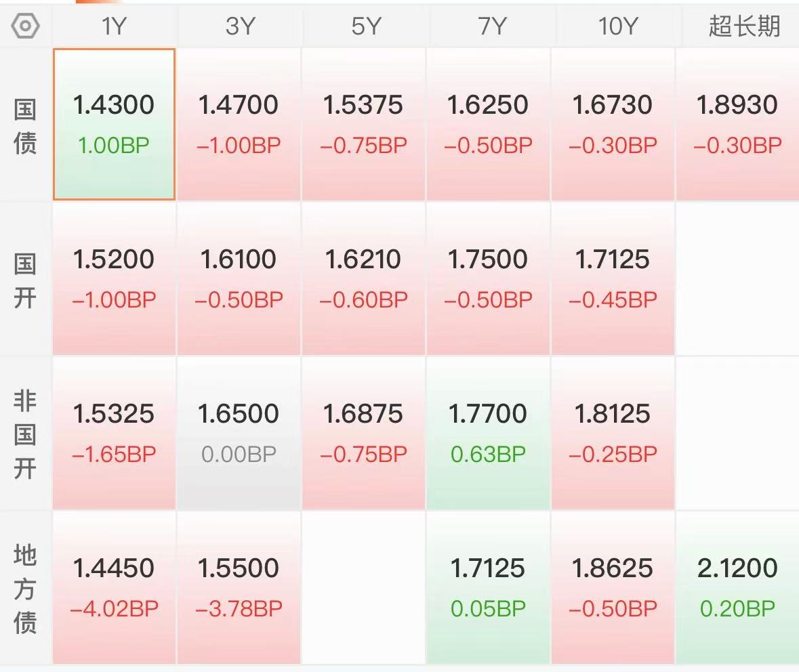Open the 国开 5Y cell 1.6210

pyautogui.click(x=363, y=278)
